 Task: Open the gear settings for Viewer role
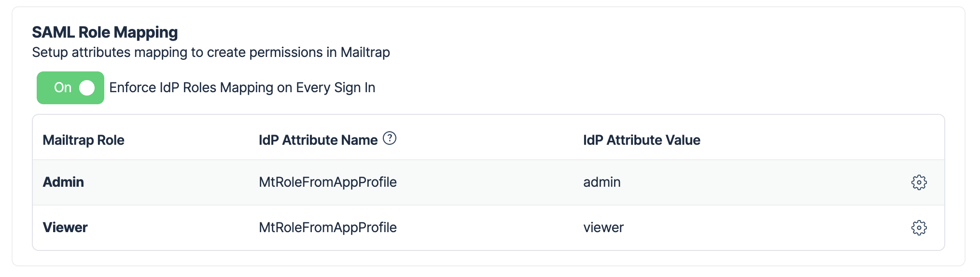tap(919, 228)
